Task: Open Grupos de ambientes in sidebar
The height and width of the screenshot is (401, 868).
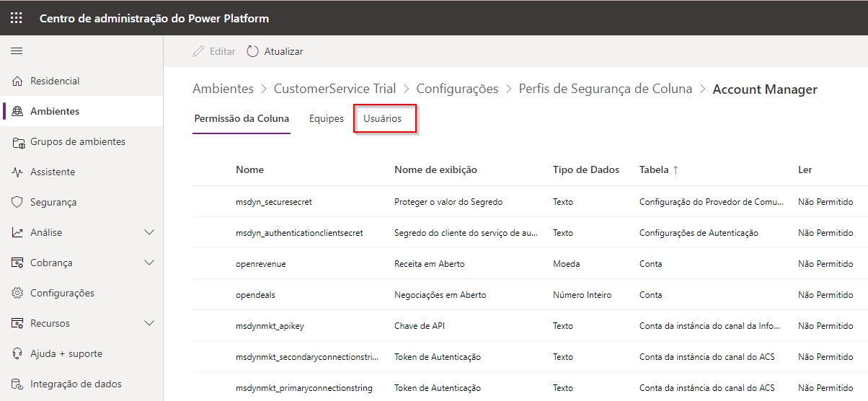Action: (81, 142)
